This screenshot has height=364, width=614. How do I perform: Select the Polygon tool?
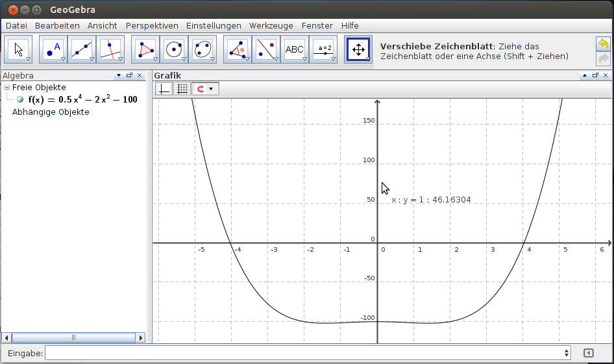click(145, 49)
